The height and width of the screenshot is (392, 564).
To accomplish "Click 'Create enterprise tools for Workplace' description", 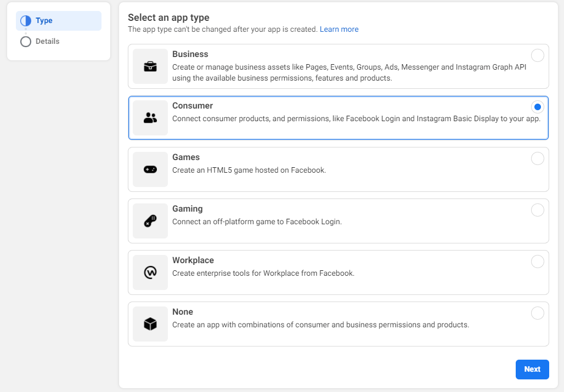I will 263,273.
